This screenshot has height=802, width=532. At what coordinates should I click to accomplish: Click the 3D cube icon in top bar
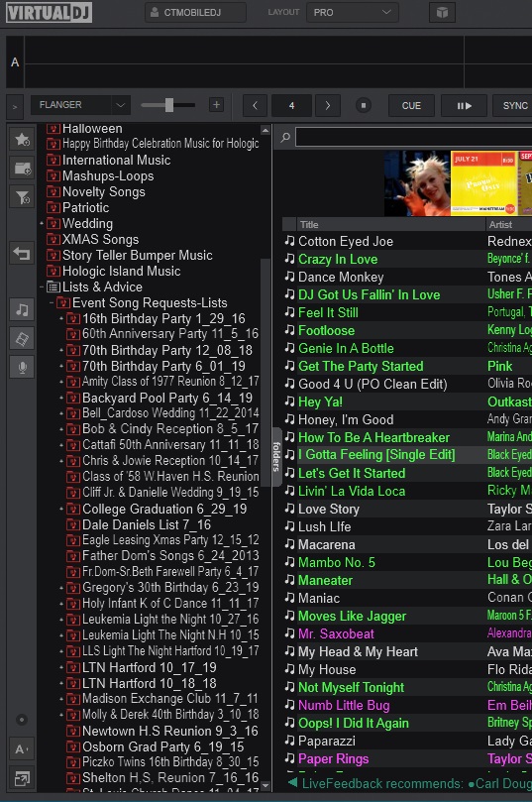point(442,12)
